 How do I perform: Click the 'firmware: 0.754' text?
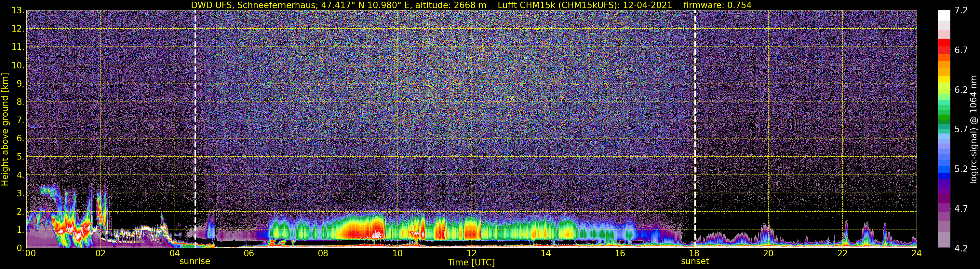(x=717, y=5)
